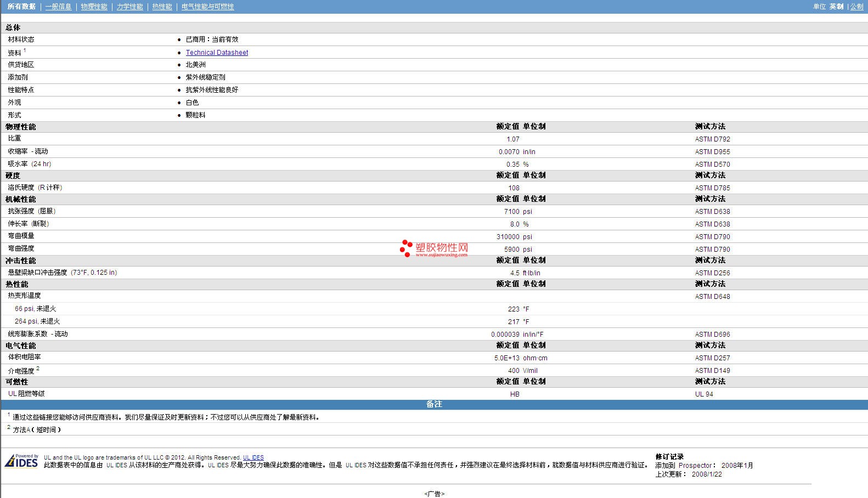The height and width of the screenshot is (498, 868).
Task: Click 介电强度 value 400
Action: pyautogui.click(x=514, y=371)
